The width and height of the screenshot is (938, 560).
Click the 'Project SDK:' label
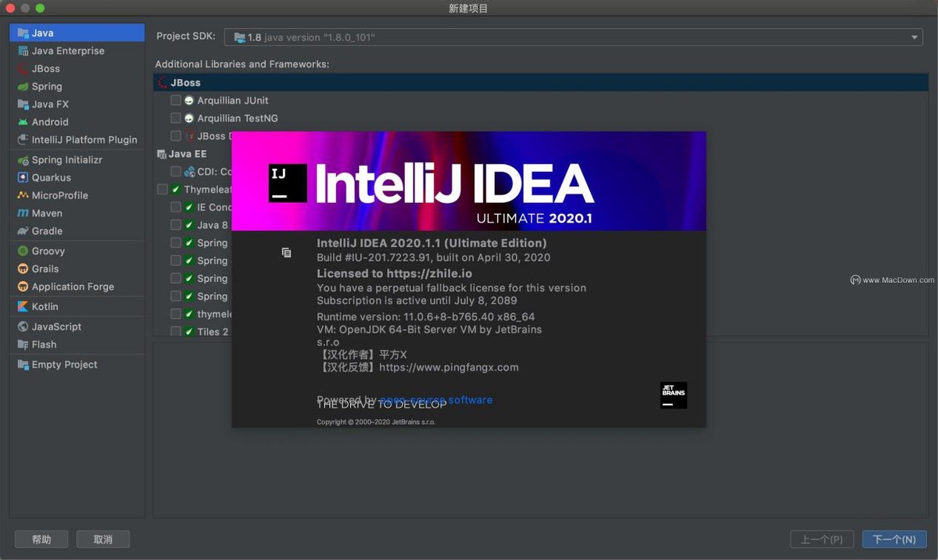coord(186,37)
